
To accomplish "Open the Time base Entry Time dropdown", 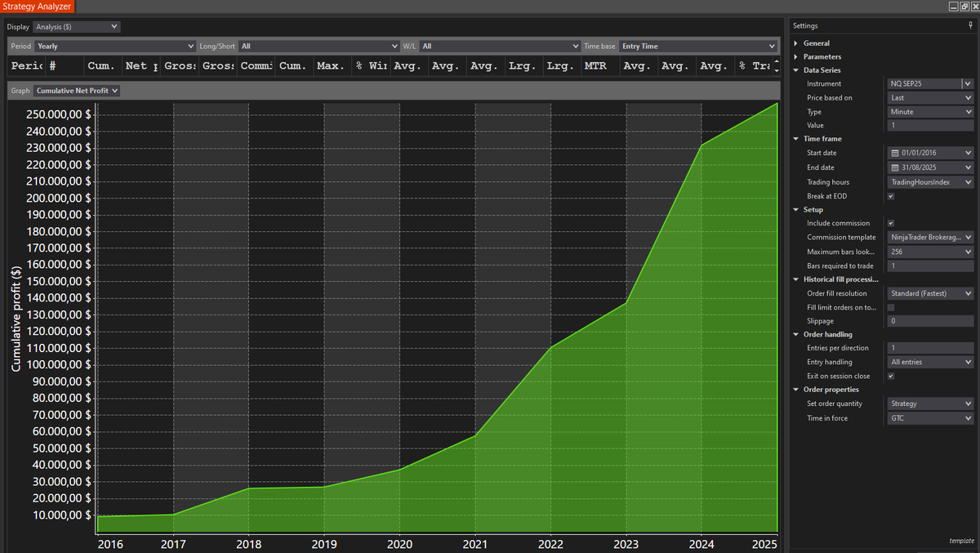I will click(x=698, y=47).
